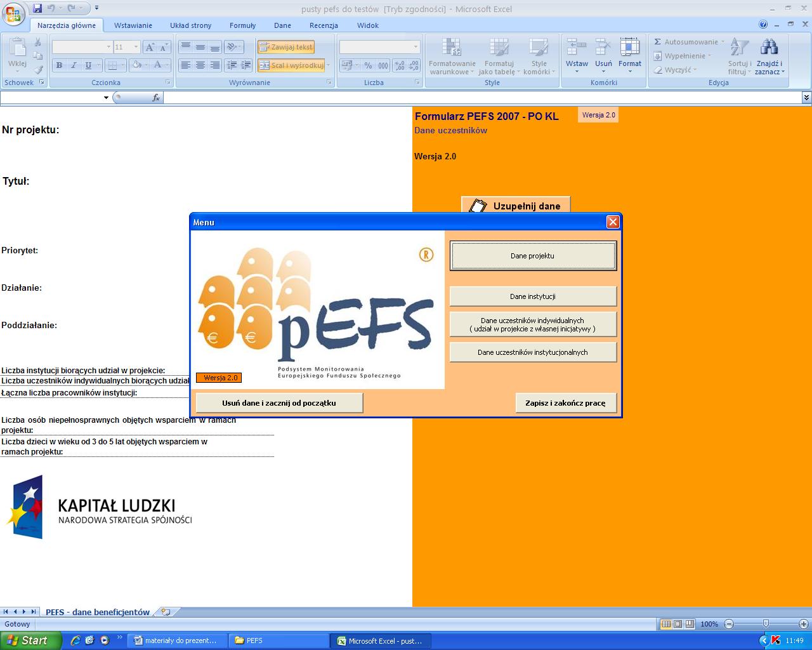Insert new worksheet tab icon
Image resolution: width=812 pixels, height=650 pixels.
pyautogui.click(x=166, y=612)
